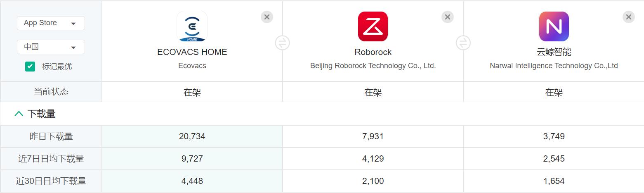
Task: Open the 云鲸智能 app name link
Action: (x=554, y=52)
